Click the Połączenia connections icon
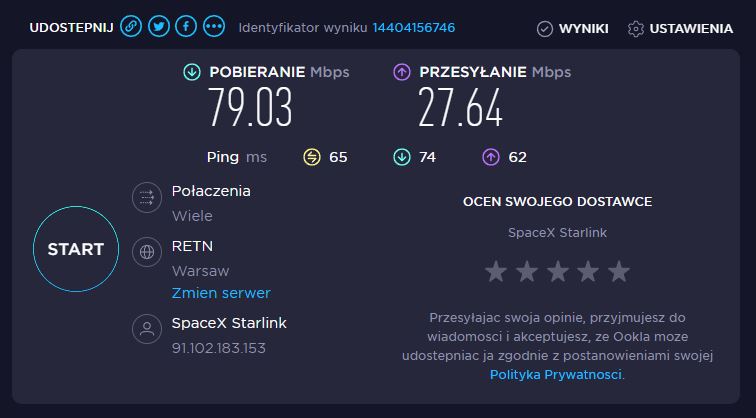756x418 pixels. click(x=147, y=198)
